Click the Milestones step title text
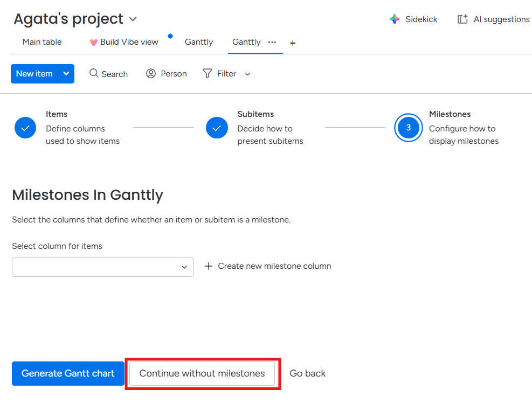 coord(450,114)
